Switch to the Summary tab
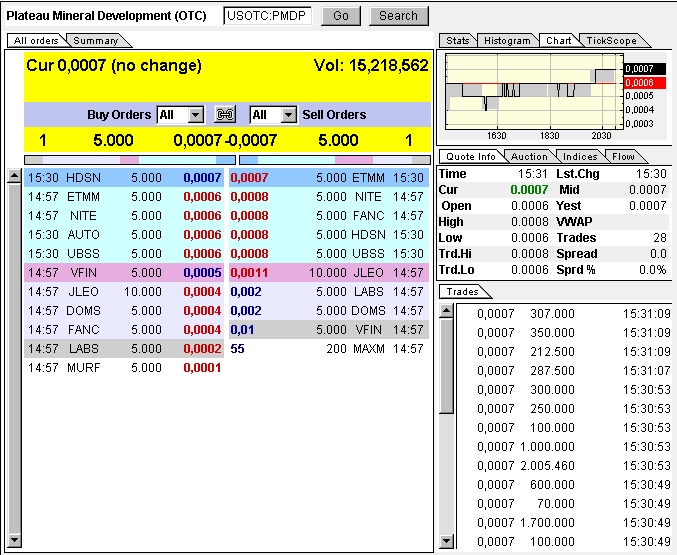 95,41
